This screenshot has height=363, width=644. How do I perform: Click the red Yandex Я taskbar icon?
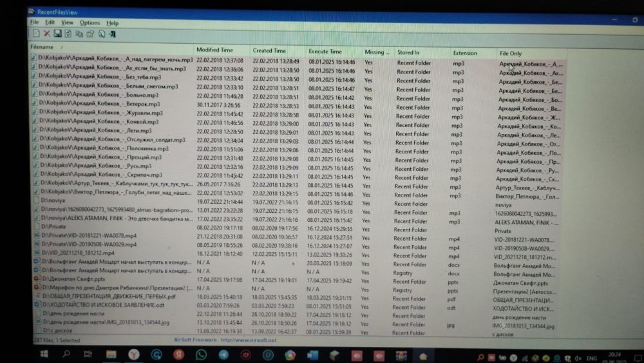(178, 355)
